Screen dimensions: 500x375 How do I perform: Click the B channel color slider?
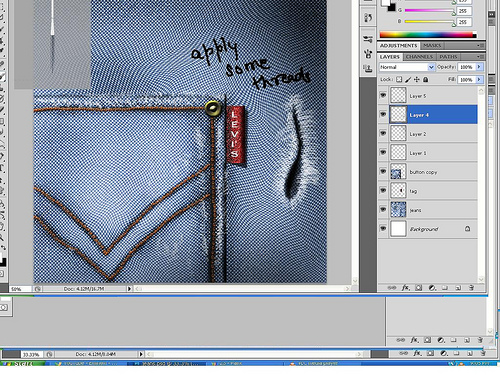click(430, 22)
